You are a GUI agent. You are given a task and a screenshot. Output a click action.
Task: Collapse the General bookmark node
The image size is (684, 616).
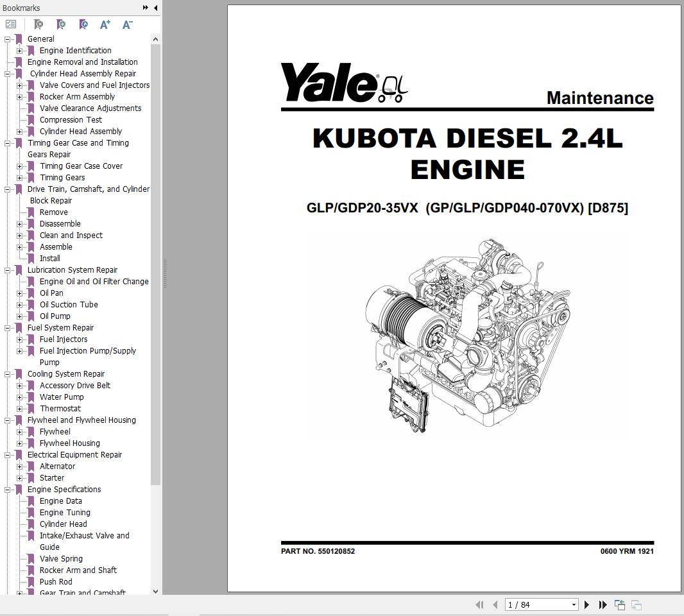coord(8,39)
